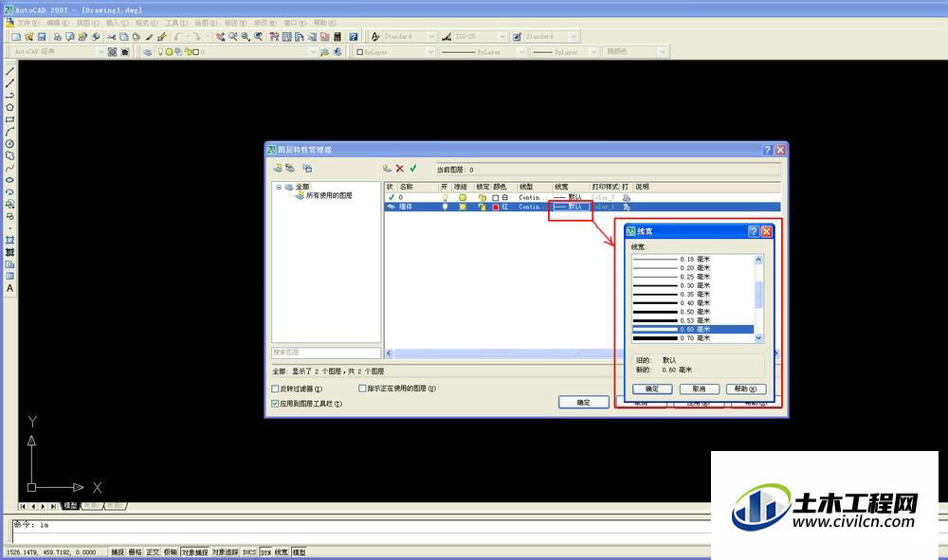Click the Calculator toolbar icon
This screenshot has width=948, height=560.
337,37
